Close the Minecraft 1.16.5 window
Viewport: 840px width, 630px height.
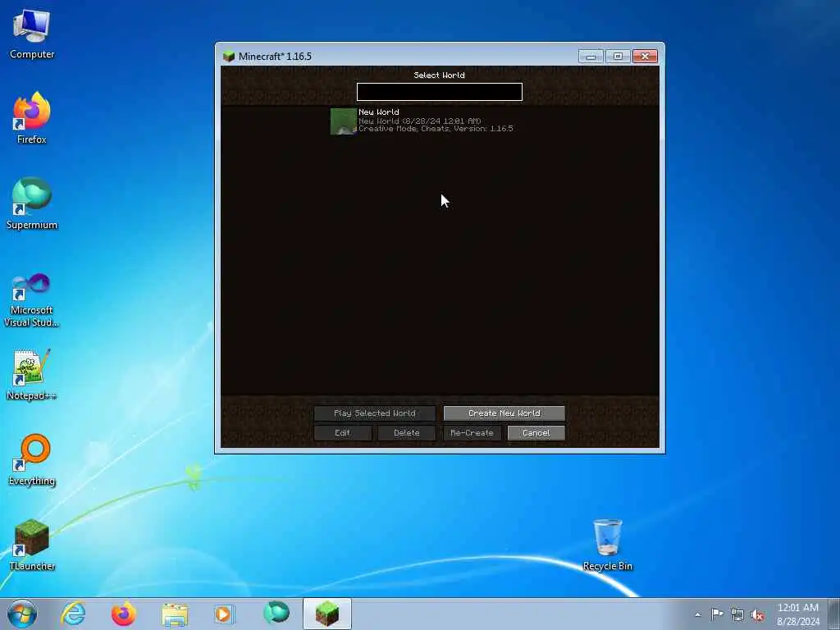point(645,57)
